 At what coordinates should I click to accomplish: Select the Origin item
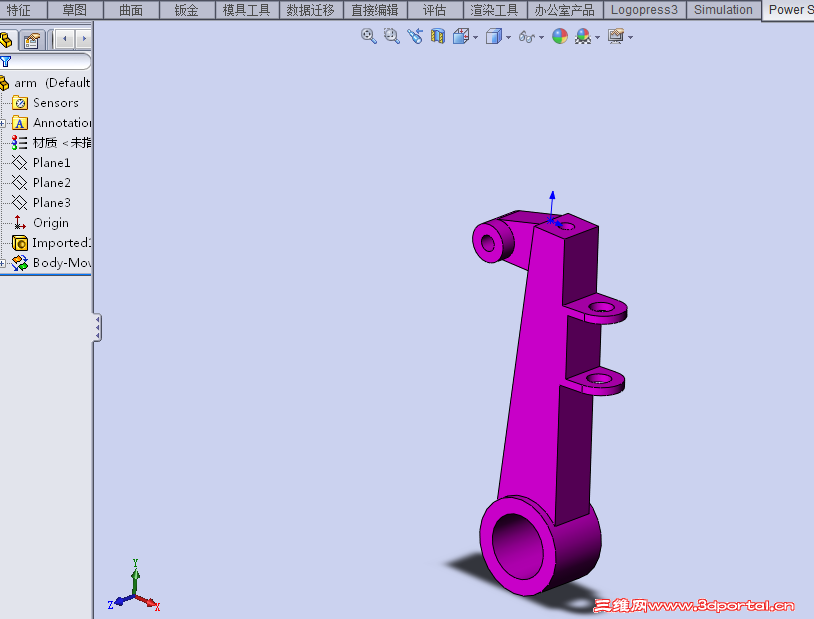pos(40,223)
